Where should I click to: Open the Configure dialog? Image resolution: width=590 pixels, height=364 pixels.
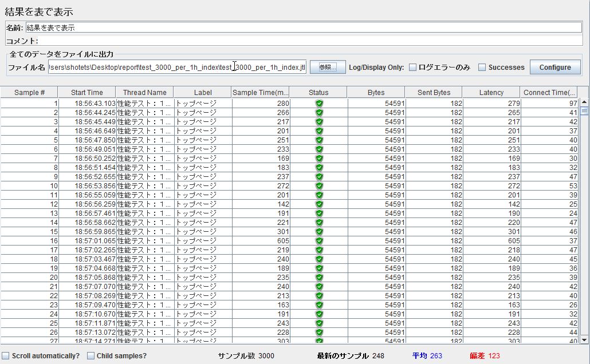tap(554, 66)
